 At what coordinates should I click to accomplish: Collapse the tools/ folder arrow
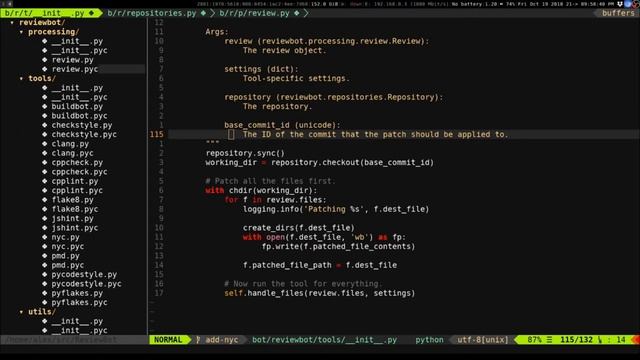tap(21, 78)
